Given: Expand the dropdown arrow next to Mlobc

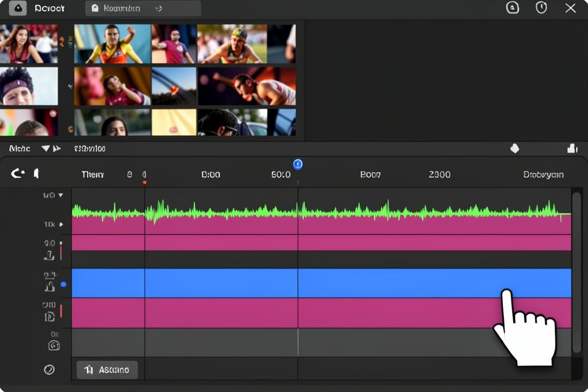Looking at the screenshot, I should coord(46,148).
